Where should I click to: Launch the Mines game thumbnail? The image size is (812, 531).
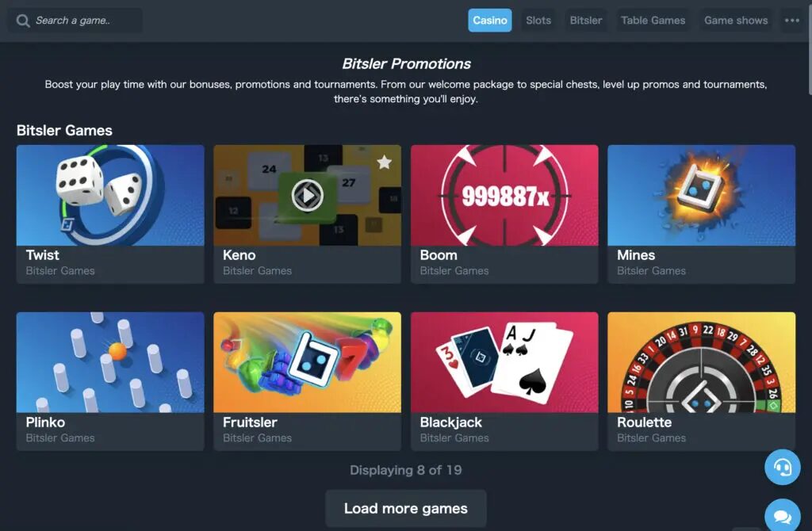click(701, 195)
